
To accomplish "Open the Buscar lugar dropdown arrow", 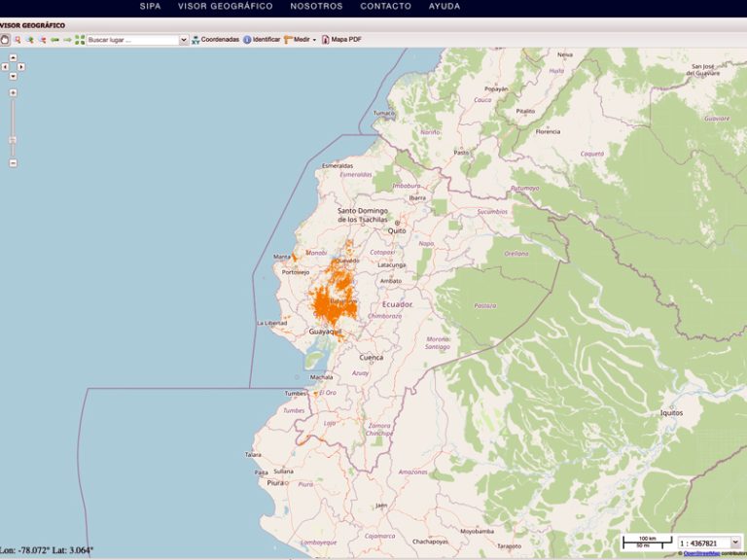I will pyautogui.click(x=184, y=40).
